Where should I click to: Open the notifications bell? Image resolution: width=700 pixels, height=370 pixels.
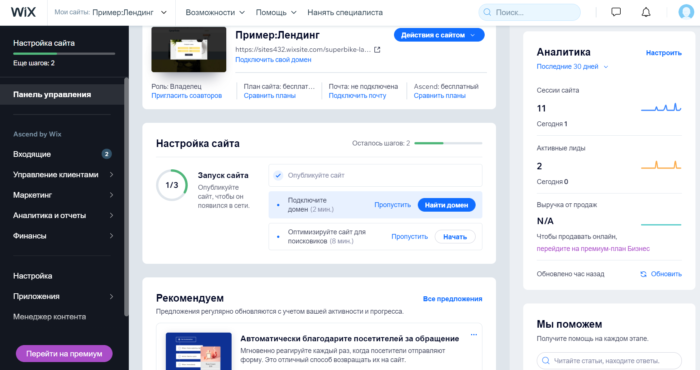pos(646,12)
